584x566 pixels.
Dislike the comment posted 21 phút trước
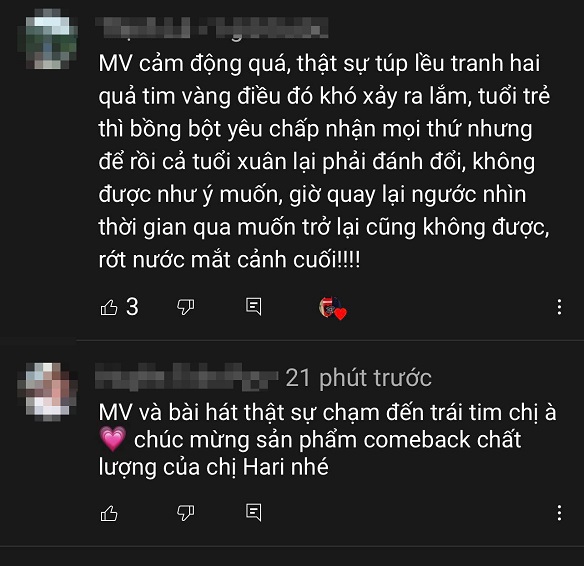[x=185, y=513]
